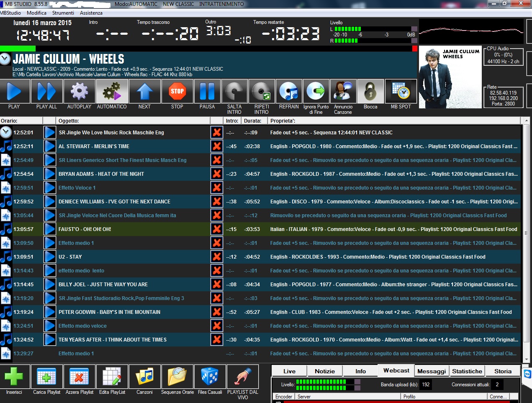The height and width of the screenshot is (403, 532).
Task: Click the Durata column header
Action: coord(253,121)
